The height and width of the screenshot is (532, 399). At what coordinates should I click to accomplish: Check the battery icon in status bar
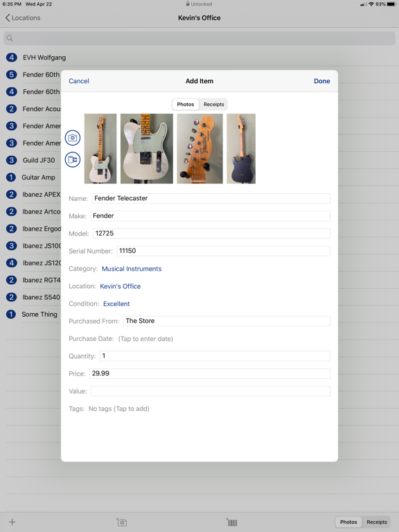(391, 4)
